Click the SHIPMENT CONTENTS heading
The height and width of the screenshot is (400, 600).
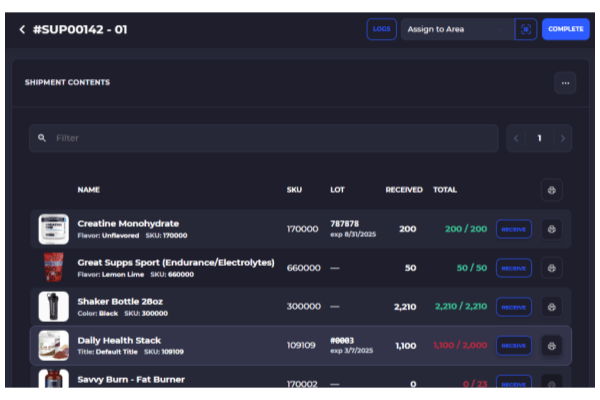coord(67,82)
